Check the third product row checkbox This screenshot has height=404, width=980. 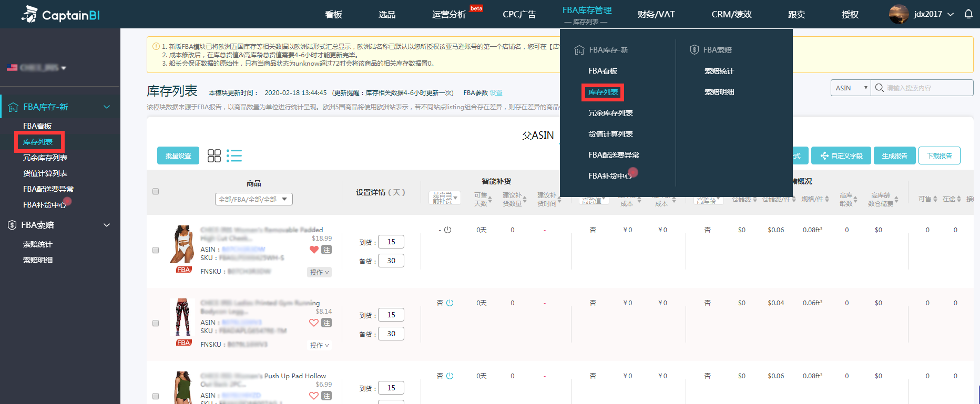tap(156, 396)
